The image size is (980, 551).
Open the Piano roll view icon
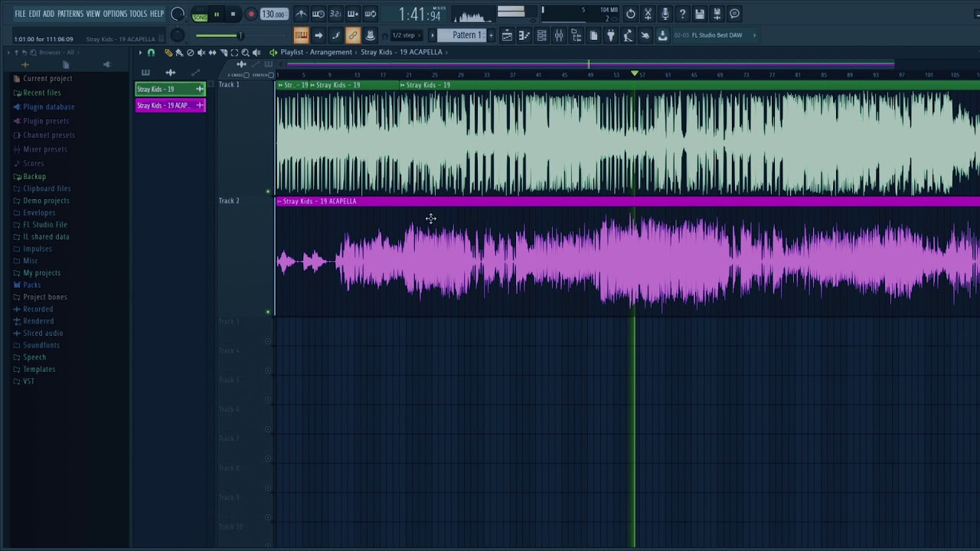tap(524, 35)
